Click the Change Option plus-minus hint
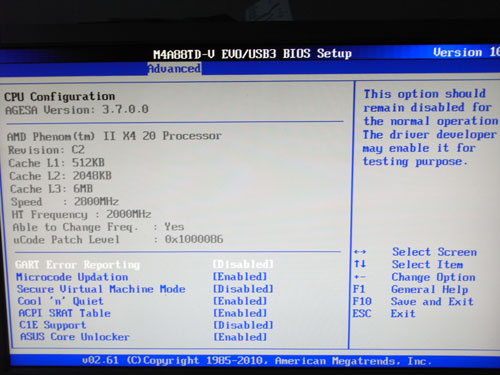This screenshot has height=375, width=500. (x=415, y=277)
